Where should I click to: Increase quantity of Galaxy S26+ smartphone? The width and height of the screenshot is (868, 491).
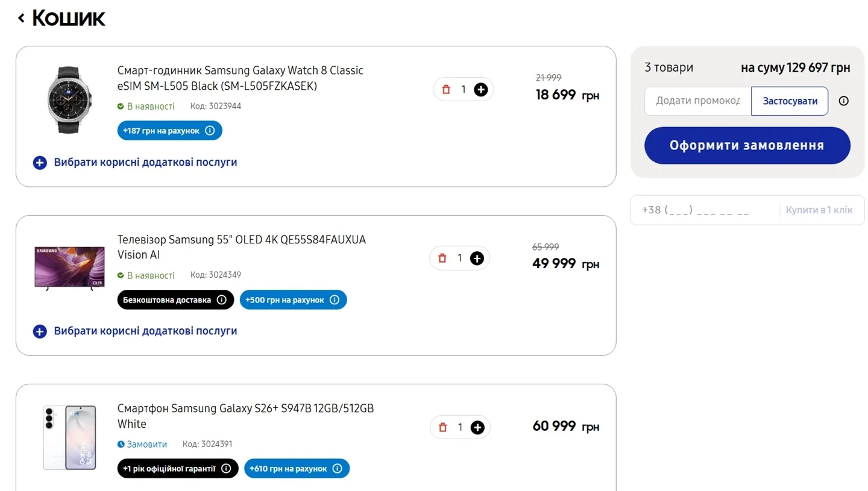point(477,427)
